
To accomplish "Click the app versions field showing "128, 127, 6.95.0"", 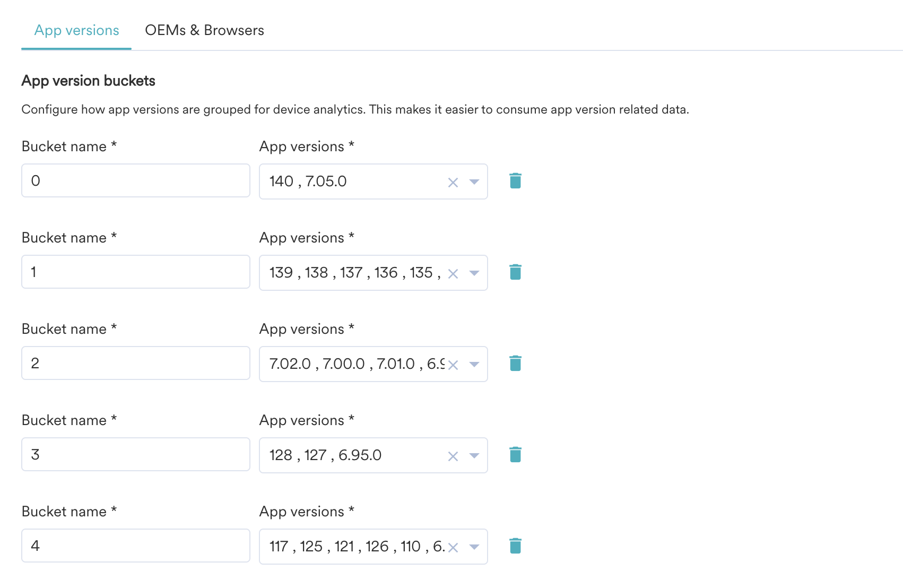I will tap(350, 455).
